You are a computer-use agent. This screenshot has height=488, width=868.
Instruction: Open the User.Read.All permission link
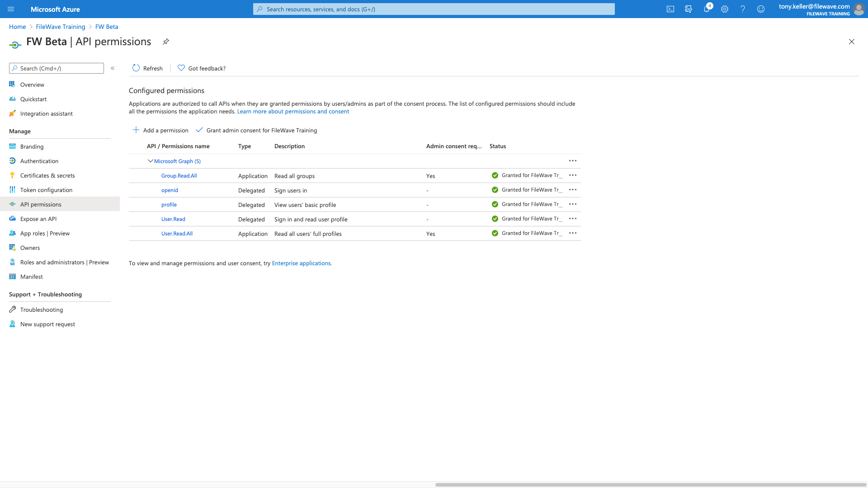177,234
